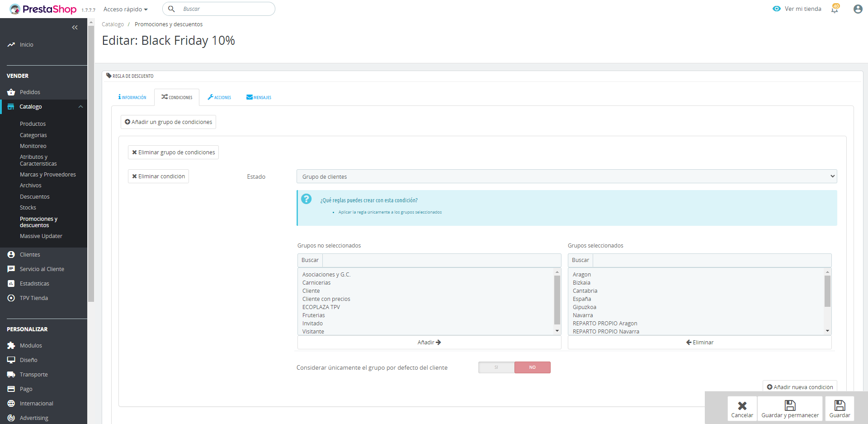Open Pedidos via its basket icon
This screenshot has width=868, height=424.
pos(11,92)
